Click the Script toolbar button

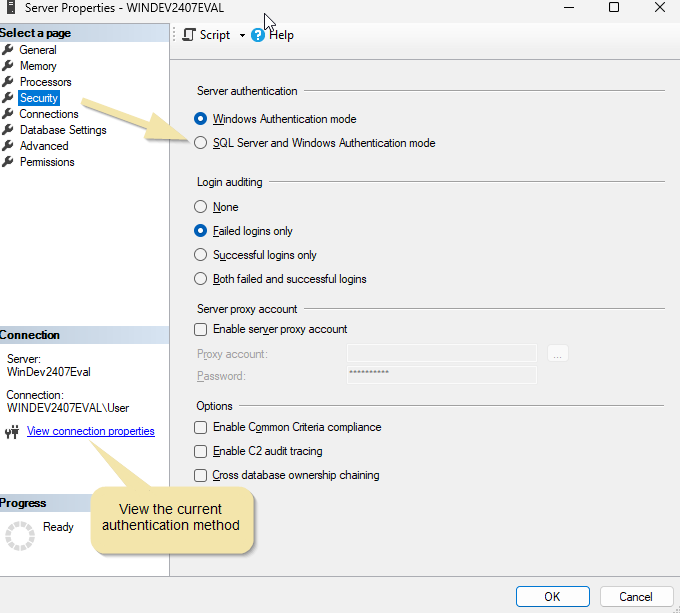206,35
